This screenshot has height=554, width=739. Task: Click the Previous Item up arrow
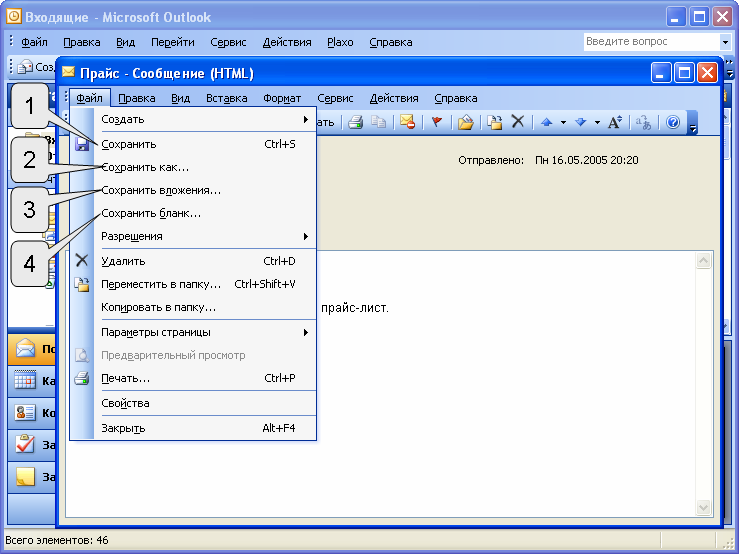point(547,123)
